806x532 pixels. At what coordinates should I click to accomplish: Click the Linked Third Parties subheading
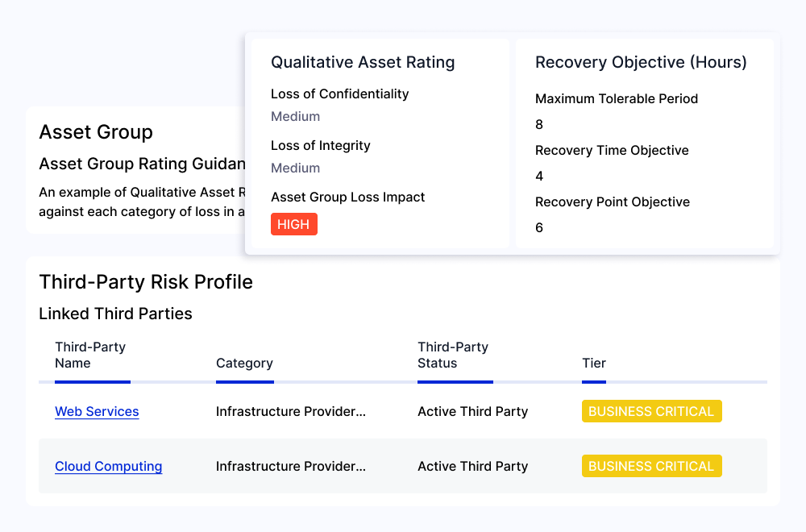(x=115, y=314)
